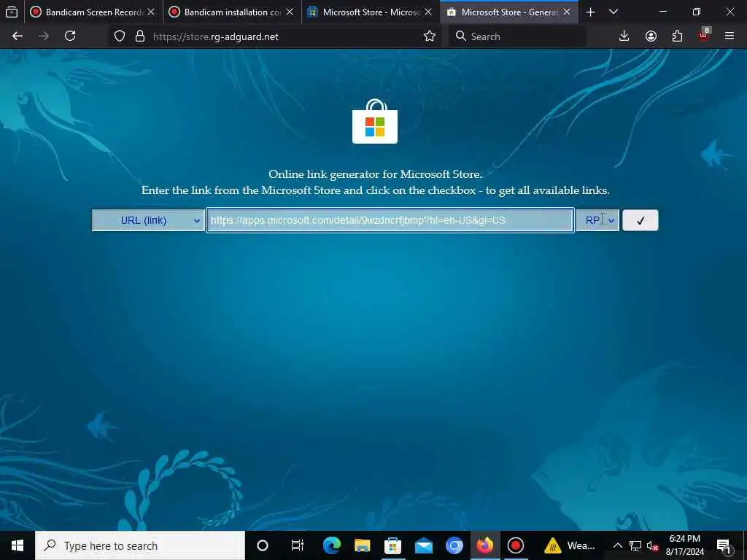
Task: Open network status tray icon
Action: tap(635, 545)
